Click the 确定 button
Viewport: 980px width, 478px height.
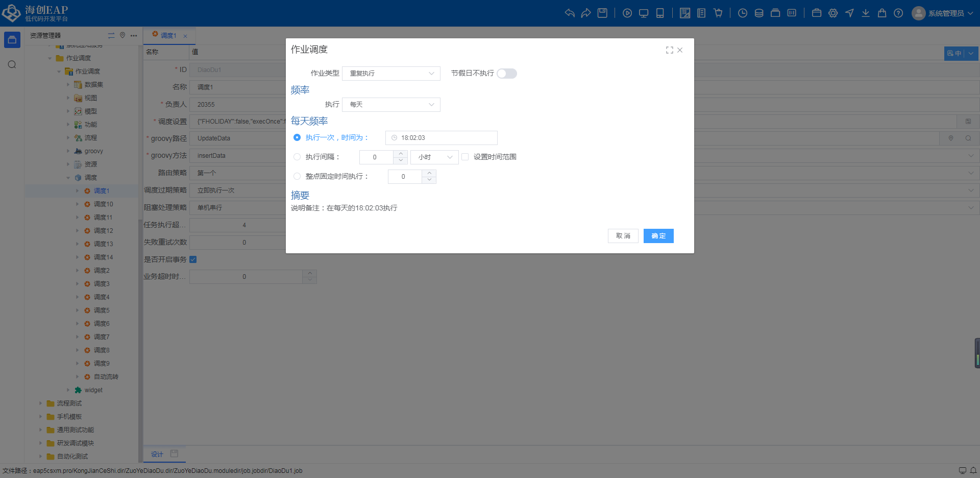coord(658,236)
